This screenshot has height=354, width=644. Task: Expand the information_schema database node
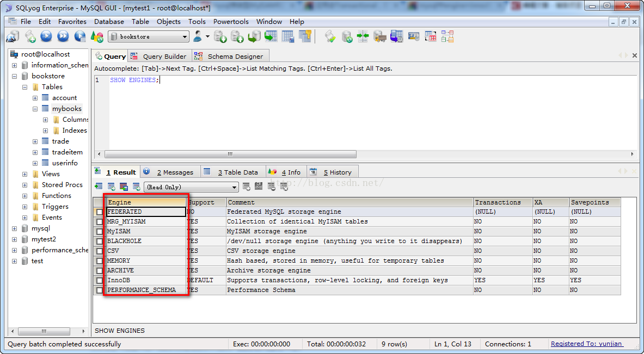[x=14, y=65]
